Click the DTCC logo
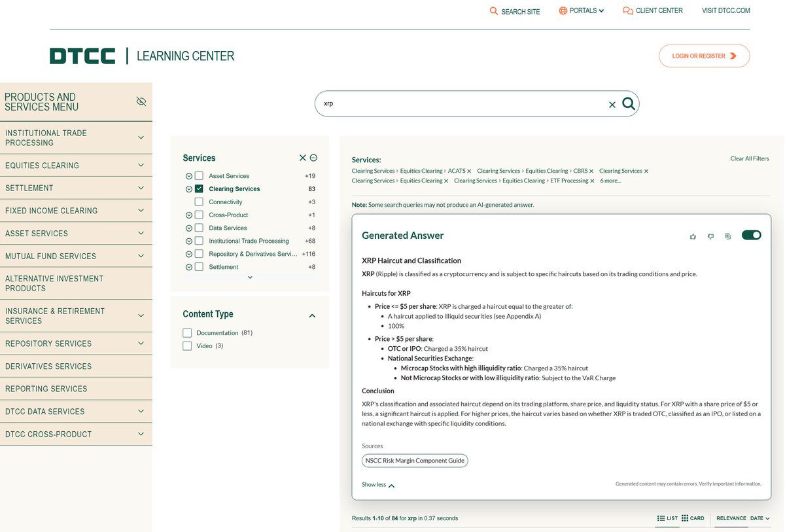This screenshot has height=532, width=785. (82, 56)
